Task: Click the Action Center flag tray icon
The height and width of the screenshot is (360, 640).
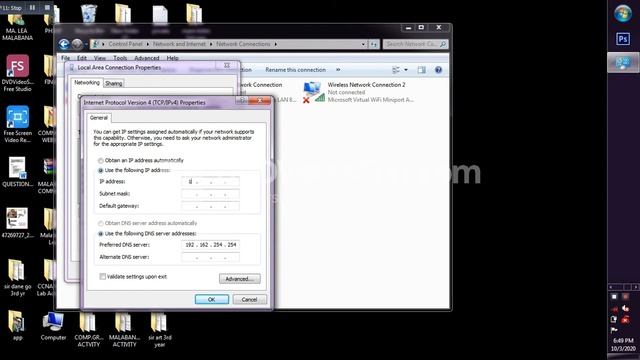Action: [613, 330]
